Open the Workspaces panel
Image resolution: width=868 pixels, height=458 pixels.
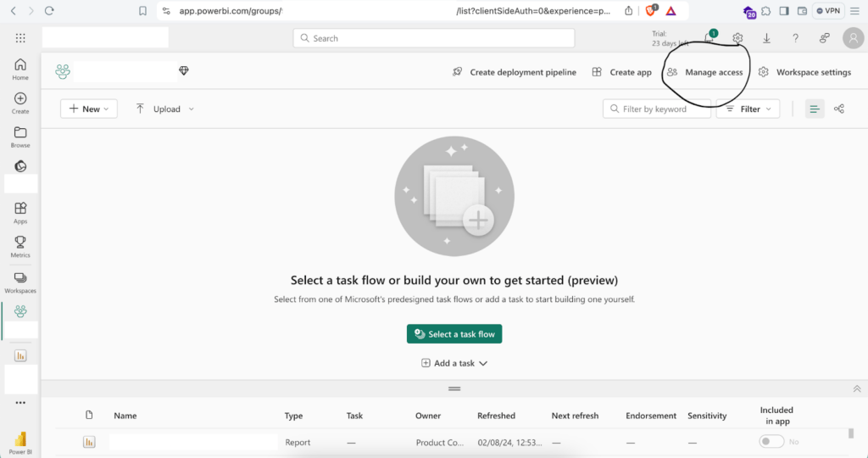coord(20,282)
